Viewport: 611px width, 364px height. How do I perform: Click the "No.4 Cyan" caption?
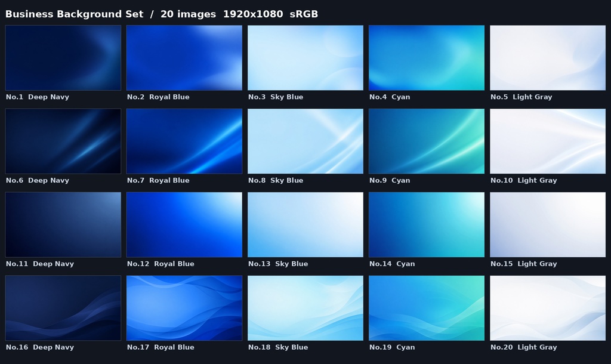click(390, 97)
